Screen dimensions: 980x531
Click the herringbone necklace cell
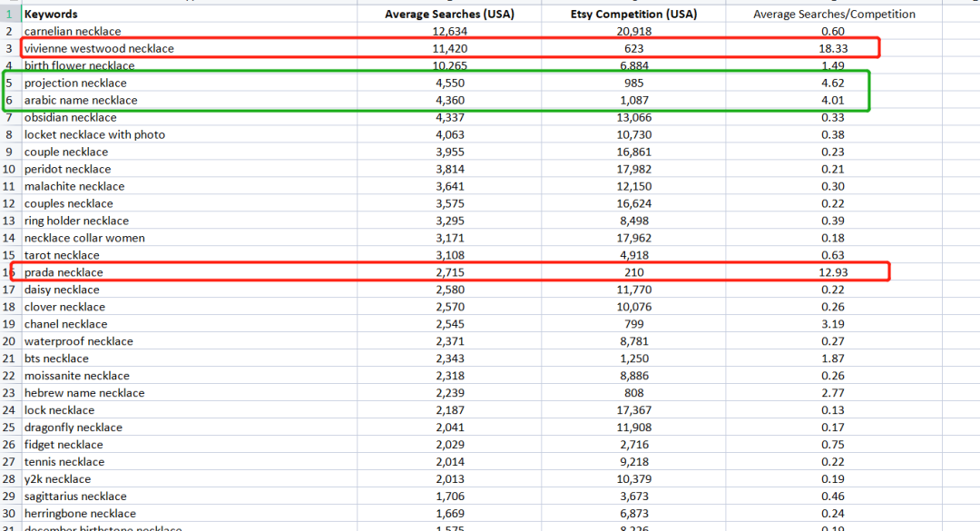pyautogui.click(x=190, y=514)
